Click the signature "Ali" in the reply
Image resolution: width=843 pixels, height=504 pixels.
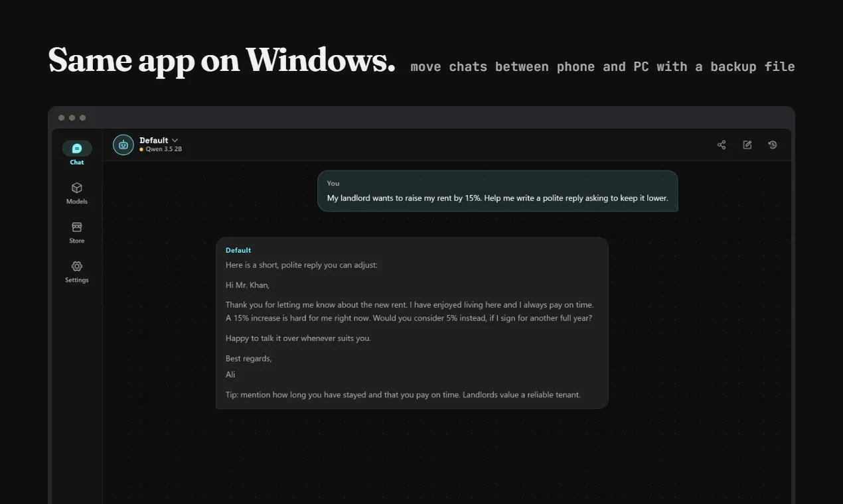[230, 375]
